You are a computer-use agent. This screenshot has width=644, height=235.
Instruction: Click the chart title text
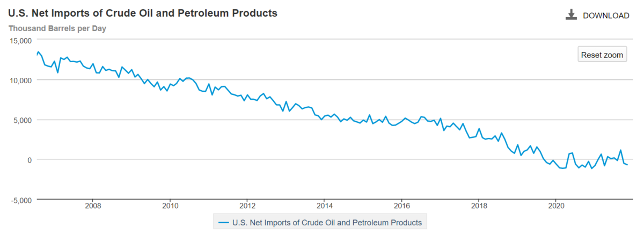(143, 13)
